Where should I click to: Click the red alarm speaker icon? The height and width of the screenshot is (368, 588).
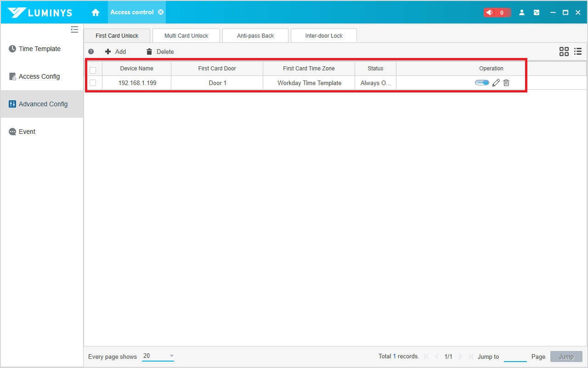pyautogui.click(x=490, y=12)
